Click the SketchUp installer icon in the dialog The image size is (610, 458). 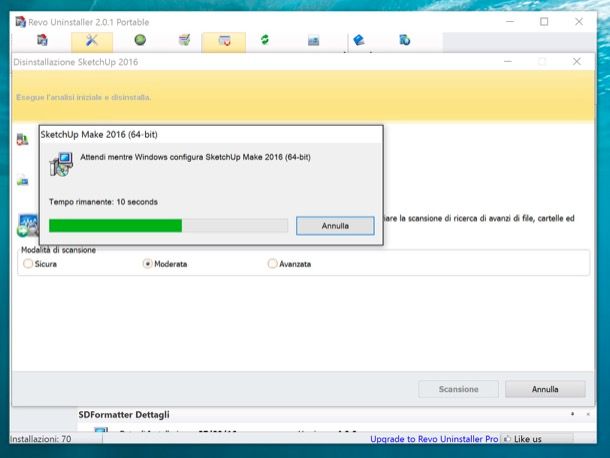click(x=60, y=164)
